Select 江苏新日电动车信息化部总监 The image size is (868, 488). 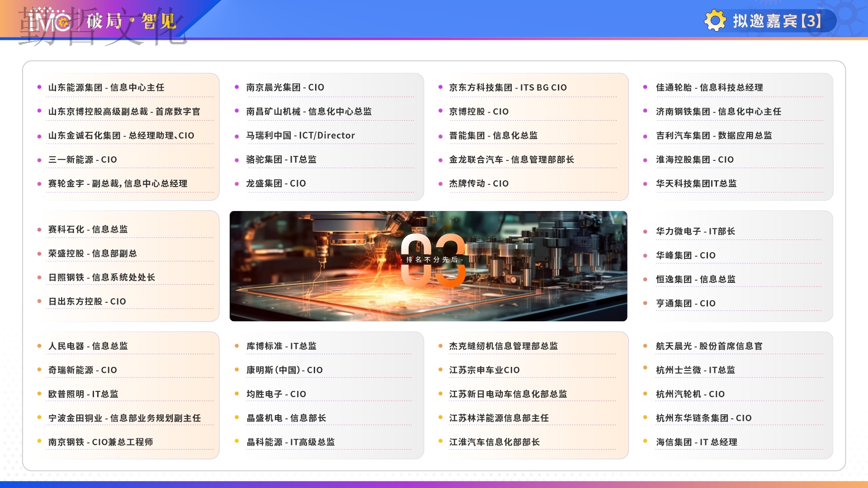[x=508, y=394]
